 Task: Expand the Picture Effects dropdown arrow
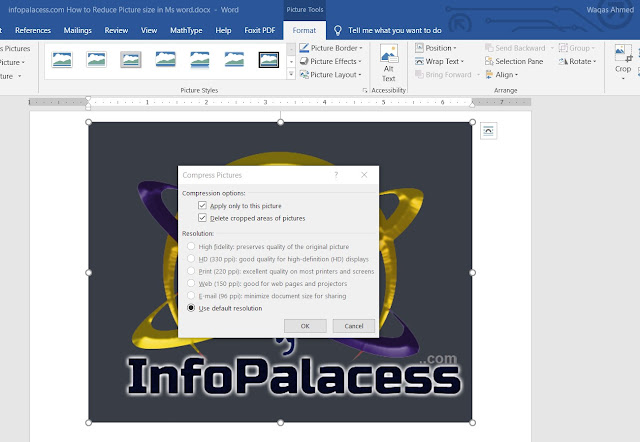(x=360, y=62)
